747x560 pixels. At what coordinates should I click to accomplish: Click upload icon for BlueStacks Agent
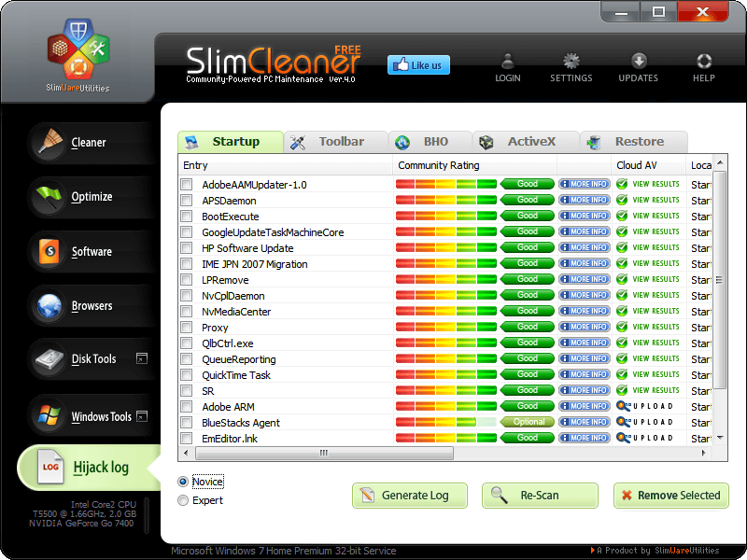pos(623,422)
